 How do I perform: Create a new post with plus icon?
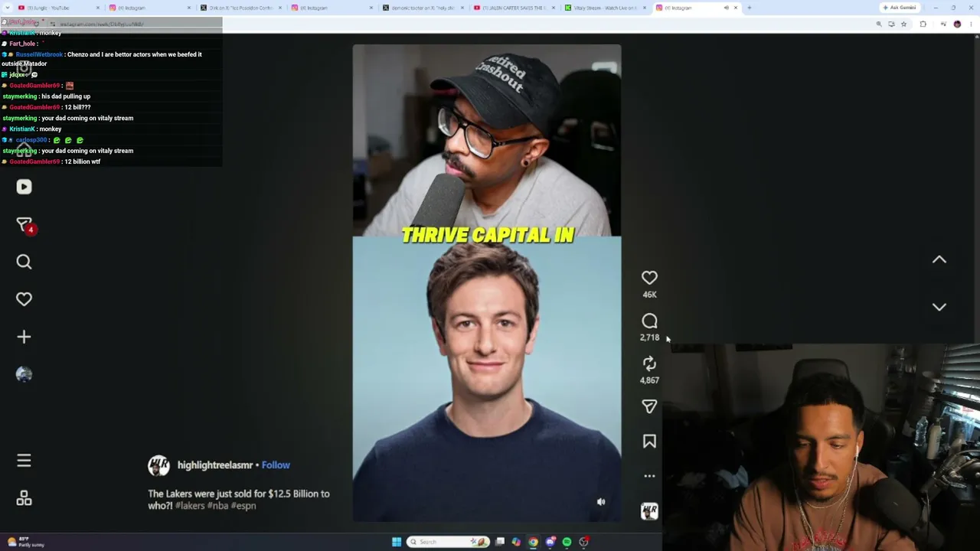24,337
